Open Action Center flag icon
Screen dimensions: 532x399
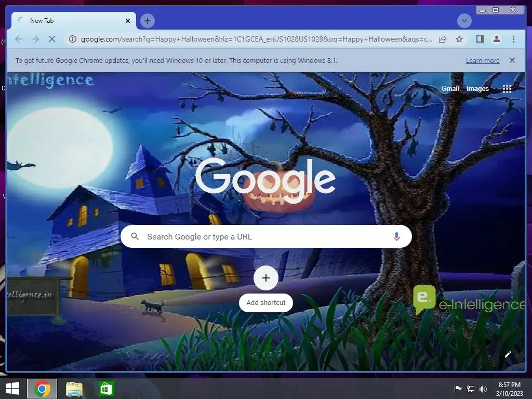click(457, 389)
